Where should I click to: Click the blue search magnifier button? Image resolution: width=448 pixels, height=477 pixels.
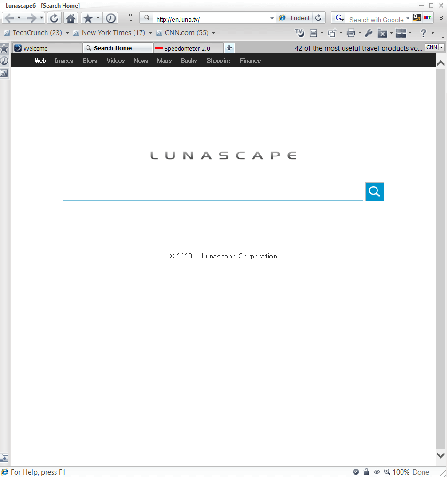click(x=374, y=192)
